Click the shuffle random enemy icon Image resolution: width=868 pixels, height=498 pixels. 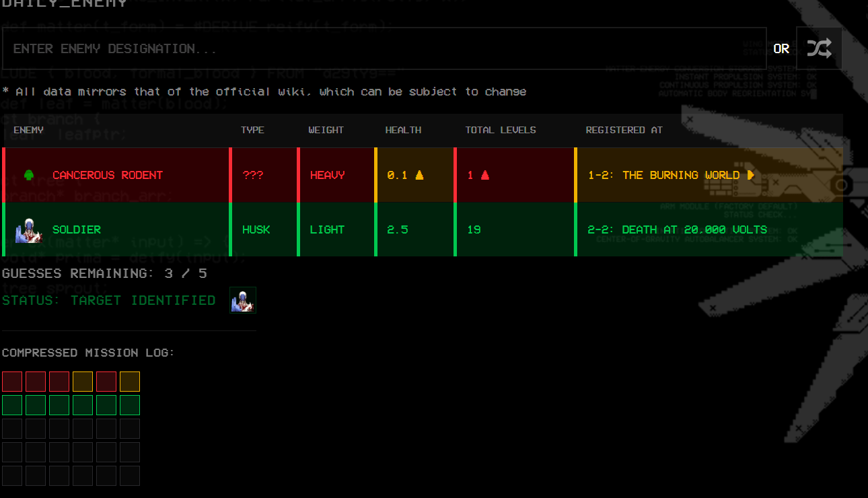pyautogui.click(x=819, y=48)
